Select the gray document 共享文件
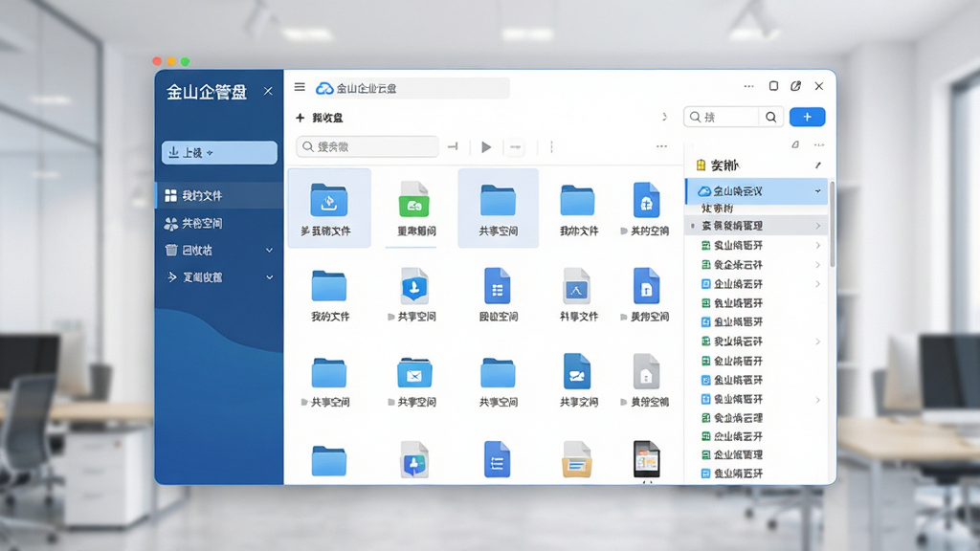Viewport: 980px width, 551px height. [x=578, y=294]
